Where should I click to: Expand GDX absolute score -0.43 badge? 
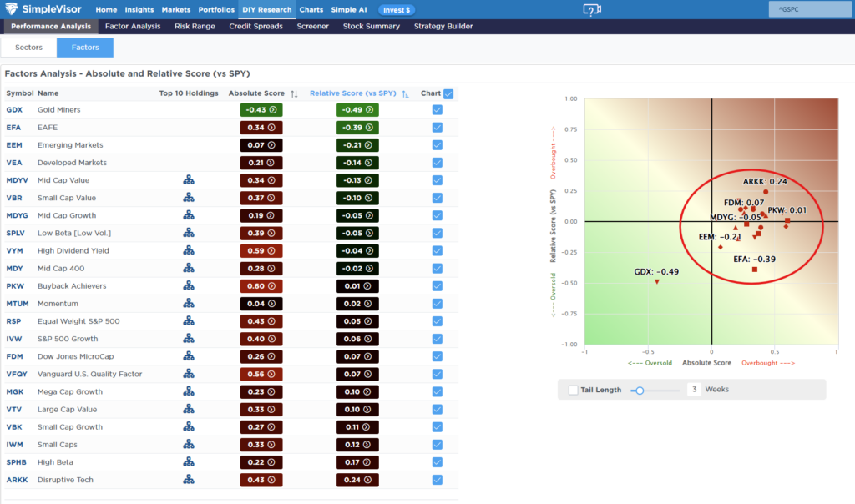261,109
